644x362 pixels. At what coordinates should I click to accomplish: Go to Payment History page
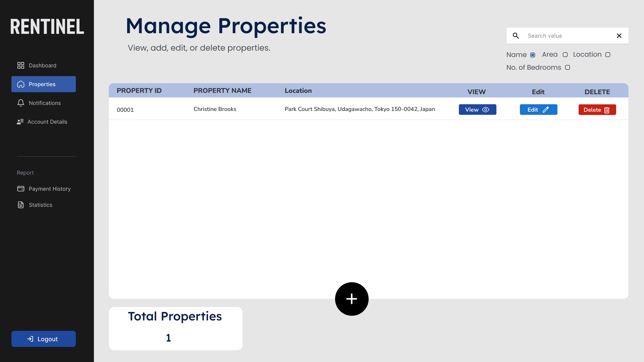[49, 189]
